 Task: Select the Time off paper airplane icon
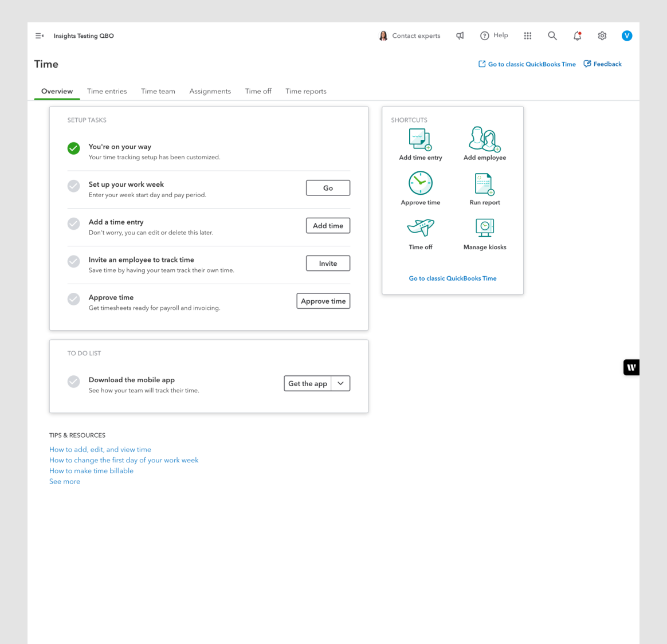[x=420, y=228]
